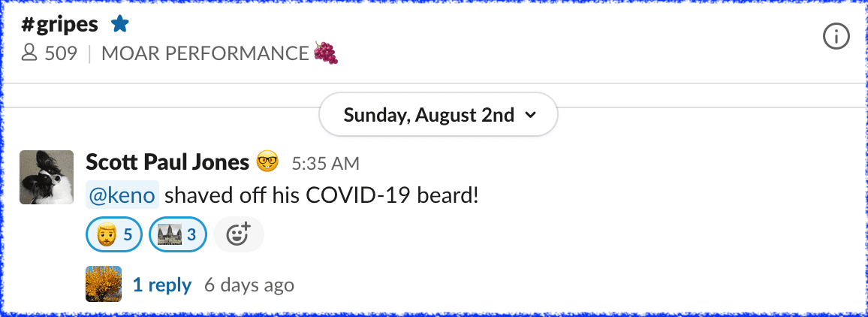Toggle the bearded man reaction
868x317 pixels.
pos(114,235)
